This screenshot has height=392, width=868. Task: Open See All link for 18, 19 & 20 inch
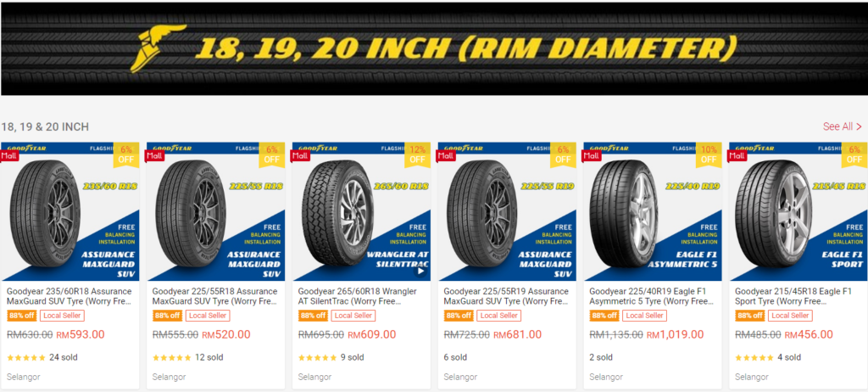coord(842,126)
